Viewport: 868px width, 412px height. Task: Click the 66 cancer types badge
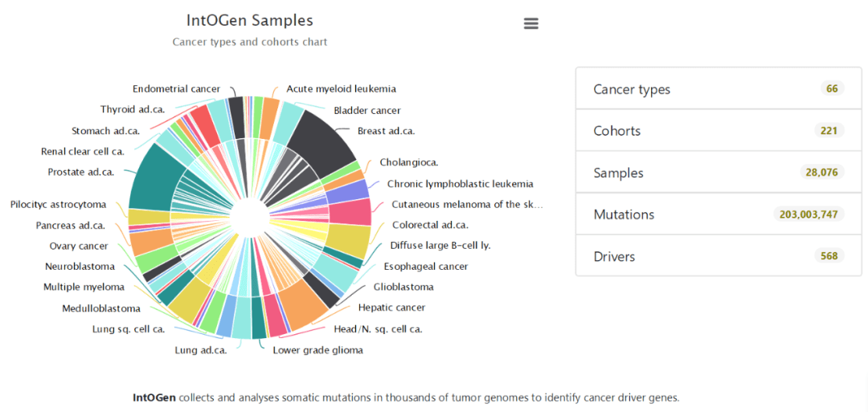pos(832,88)
